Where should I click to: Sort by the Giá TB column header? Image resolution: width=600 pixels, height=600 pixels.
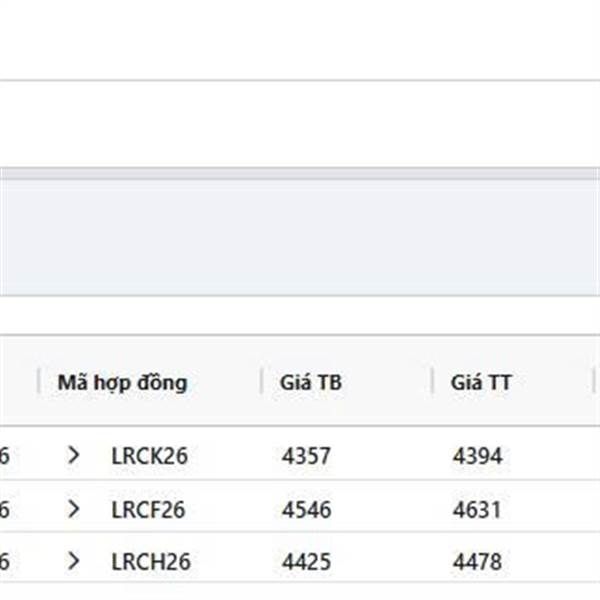click(312, 382)
